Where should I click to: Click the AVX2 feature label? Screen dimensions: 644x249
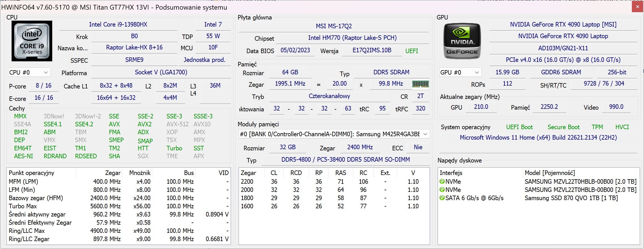coord(145,124)
